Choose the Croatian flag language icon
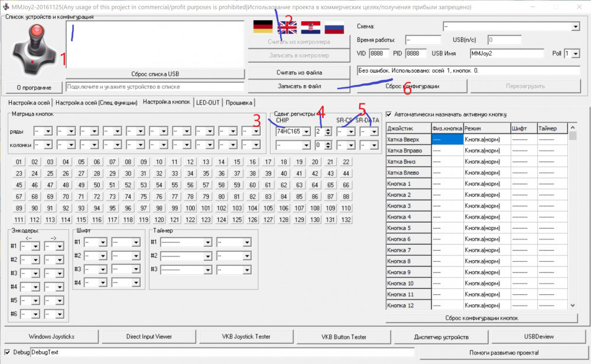591x364 pixels. (310, 27)
